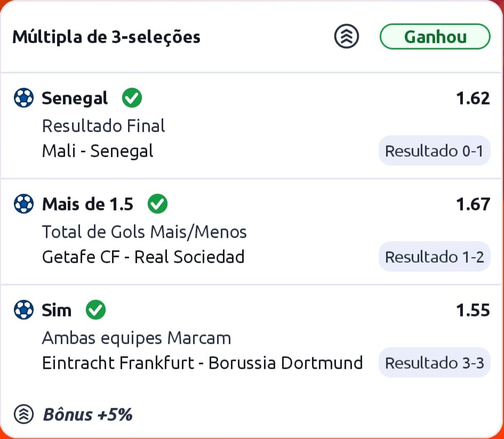Click the green checkmark beside Mais de 1.5

157,204
